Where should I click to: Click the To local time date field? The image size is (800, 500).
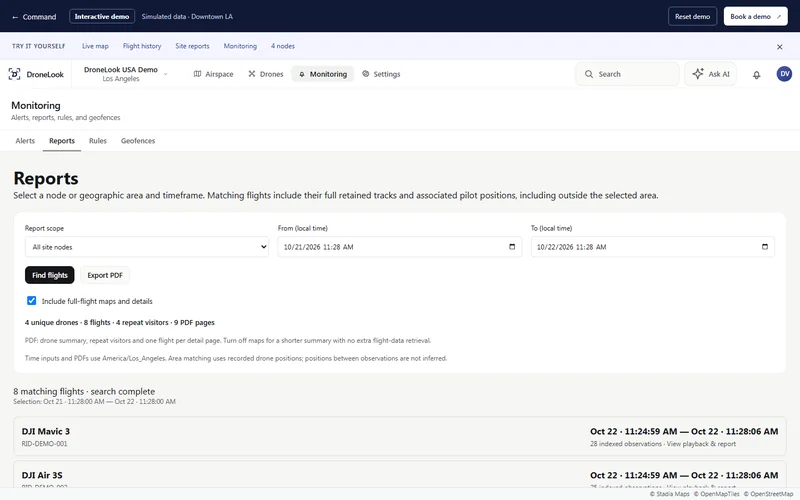pos(653,247)
